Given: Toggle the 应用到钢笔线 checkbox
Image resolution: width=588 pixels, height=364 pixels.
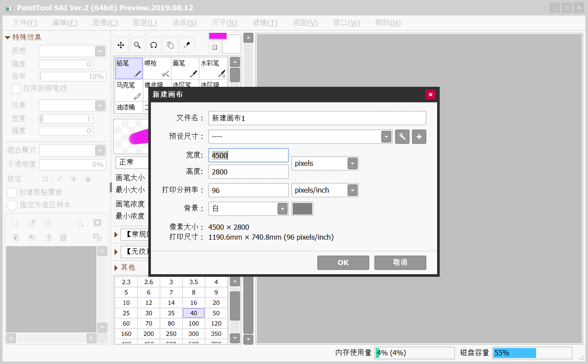Looking at the screenshot, I should 16,89.
